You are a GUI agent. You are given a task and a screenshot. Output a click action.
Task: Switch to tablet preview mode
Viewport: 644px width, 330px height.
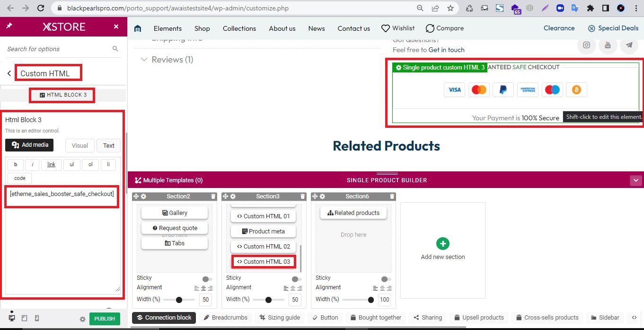pyautogui.click(x=25, y=318)
